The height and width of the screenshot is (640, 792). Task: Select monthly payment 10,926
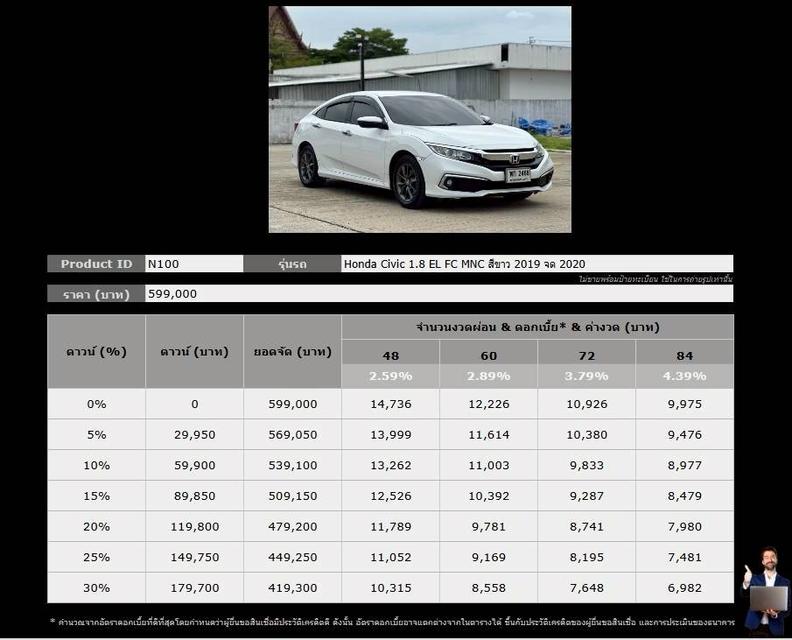click(x=586, y=404)
